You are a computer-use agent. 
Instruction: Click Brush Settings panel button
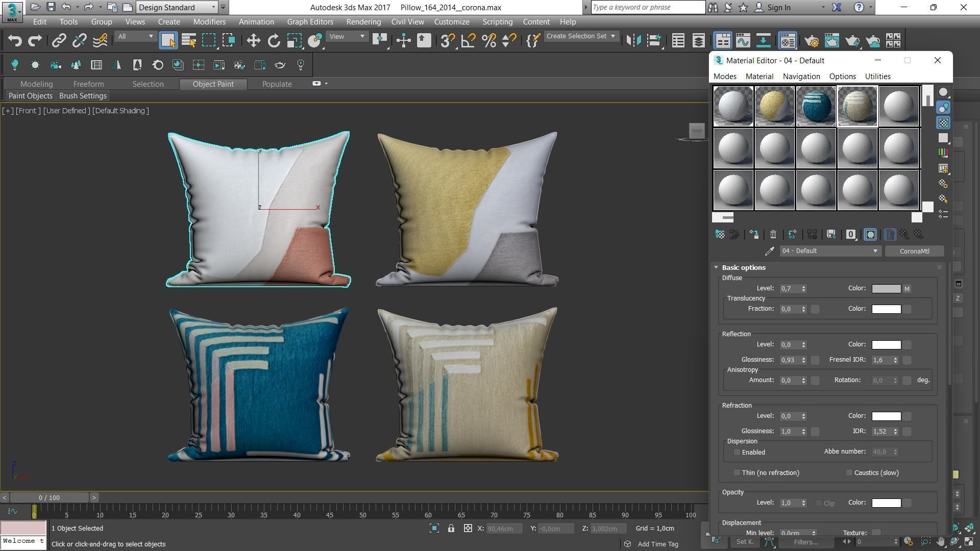[x=83, y=96]
